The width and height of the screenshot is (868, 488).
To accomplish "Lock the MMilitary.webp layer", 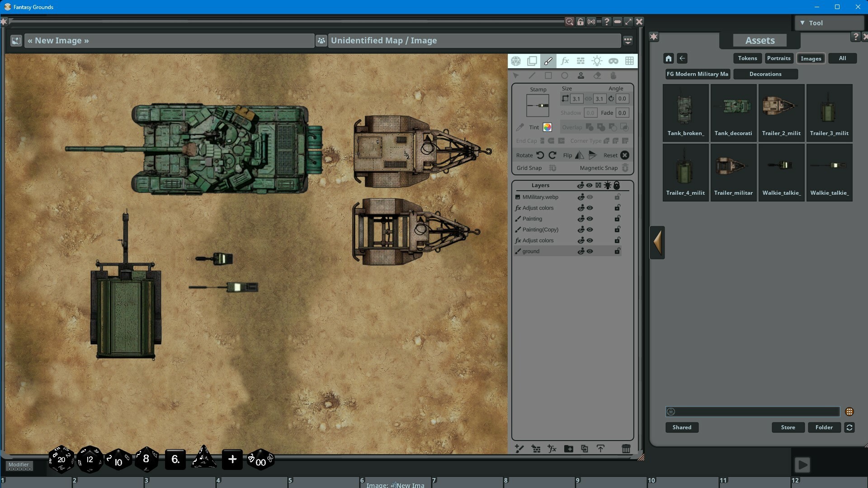I will tap(617, 197).
